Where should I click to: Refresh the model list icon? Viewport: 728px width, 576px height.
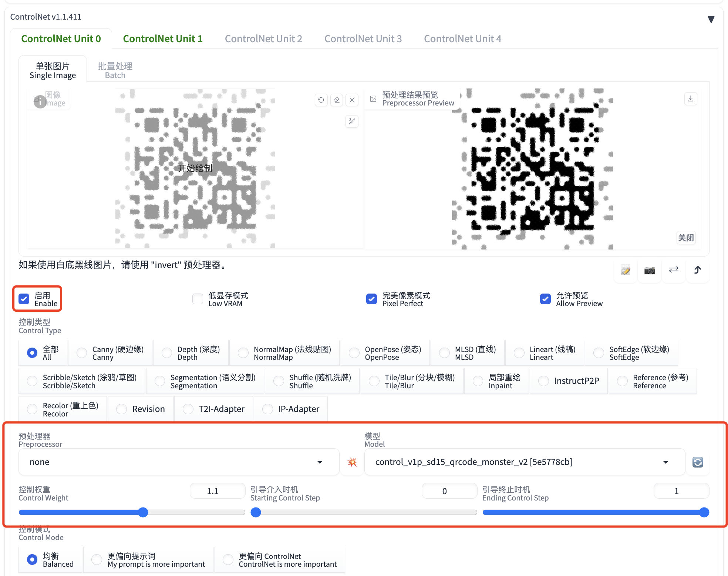(698, 462)
